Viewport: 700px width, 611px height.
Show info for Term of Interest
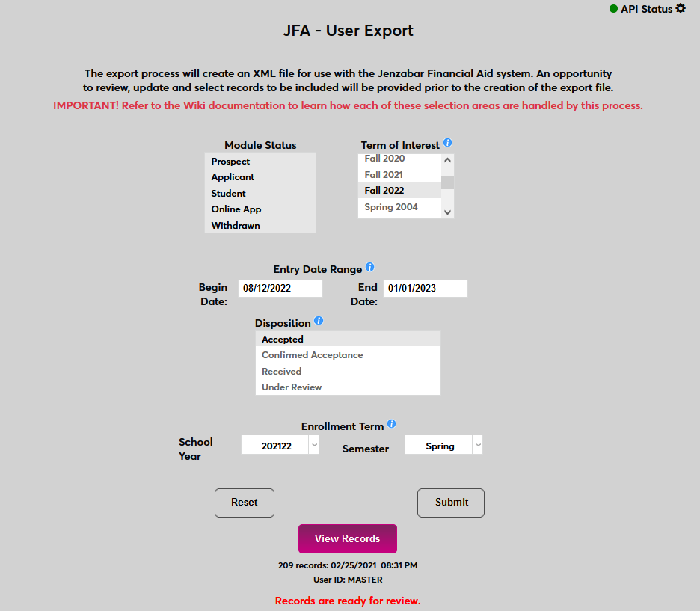click(448, 143)
